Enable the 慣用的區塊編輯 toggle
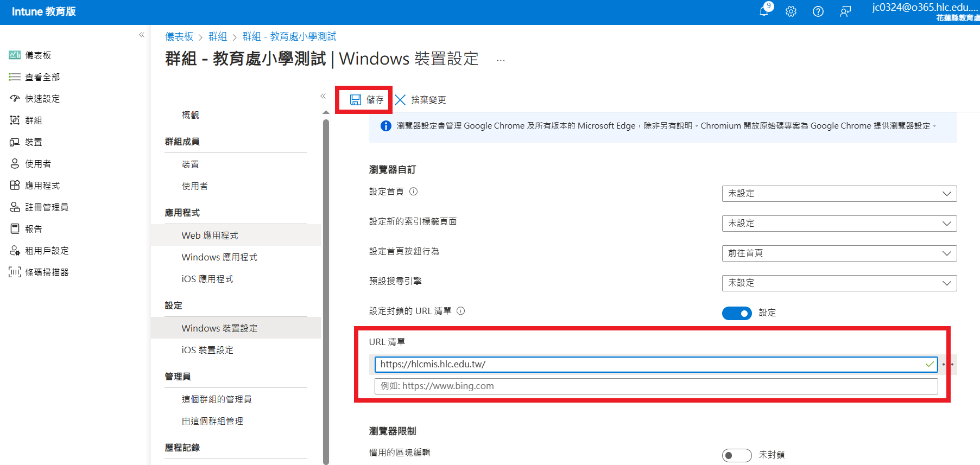The width and height of the screenshot is (980, 465). point(736,455)
